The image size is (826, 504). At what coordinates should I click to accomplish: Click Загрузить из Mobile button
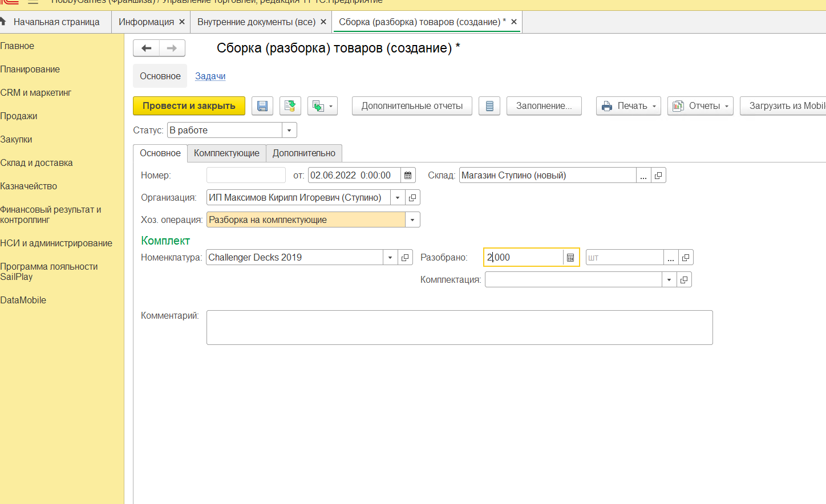[783, 106]
